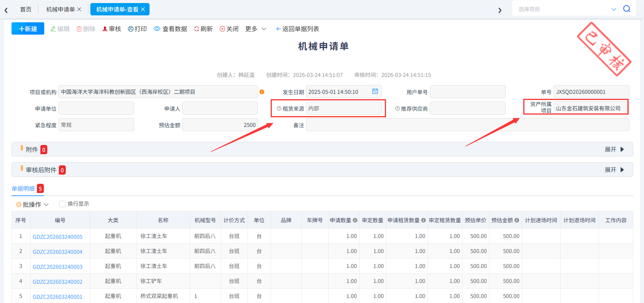
Task: Click 删除 in the toolbar
Action: pos(86,29)
